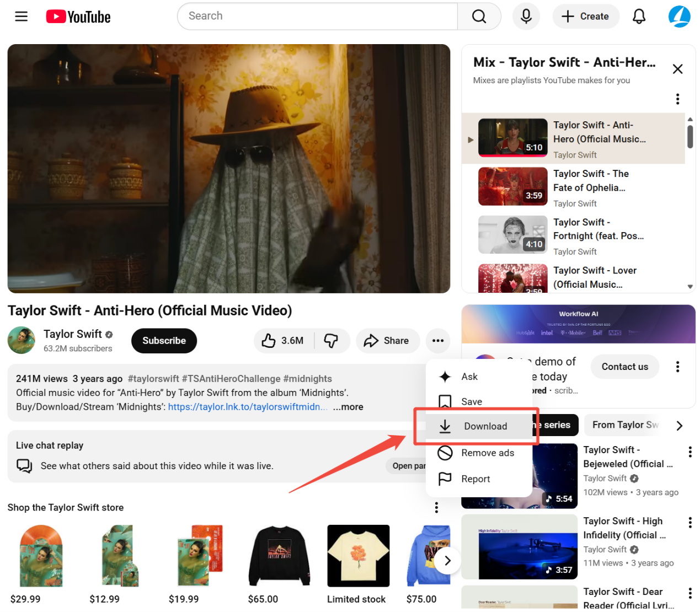The height and width of the screenshot is (612, 700).
Task: Open High Infidelity options menu
Action: pyautogui.click(x=690, y=523)
